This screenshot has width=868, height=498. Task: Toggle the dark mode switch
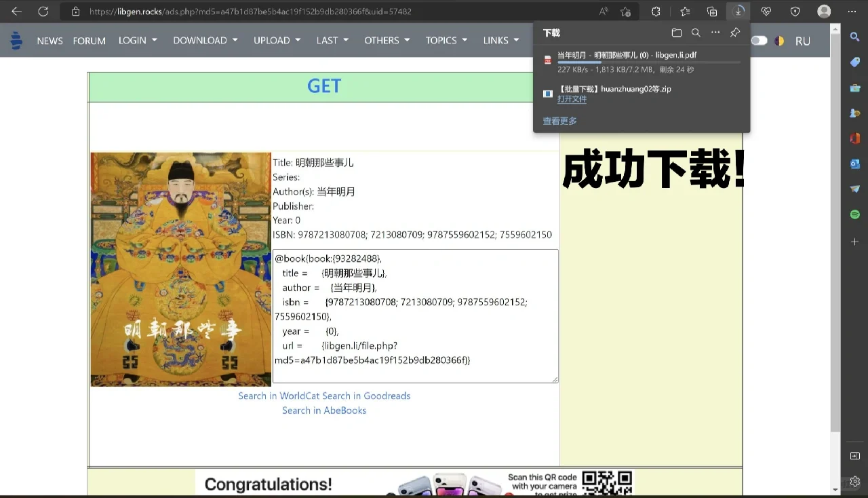(x=759, y=41)
